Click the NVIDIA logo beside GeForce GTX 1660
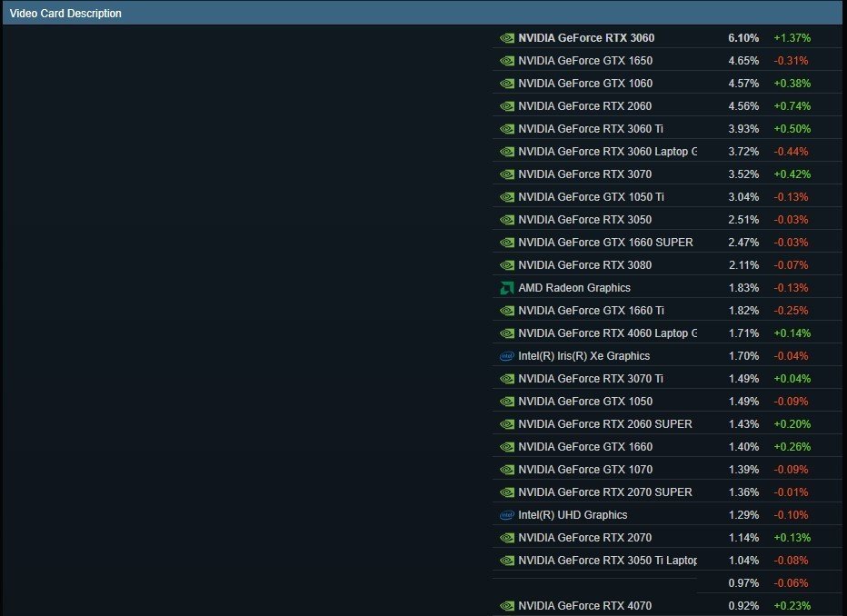The height and width of the screenshot is (616, 847). [507, 446]
